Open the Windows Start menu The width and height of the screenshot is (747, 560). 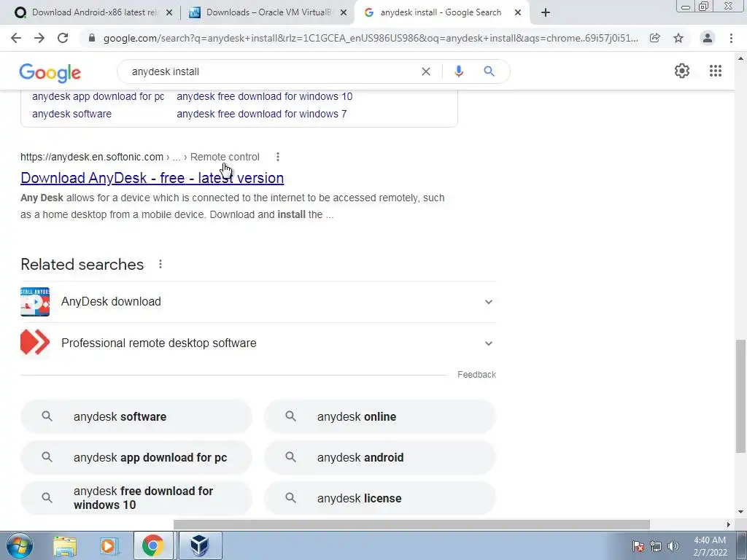[x=19, y=545]
